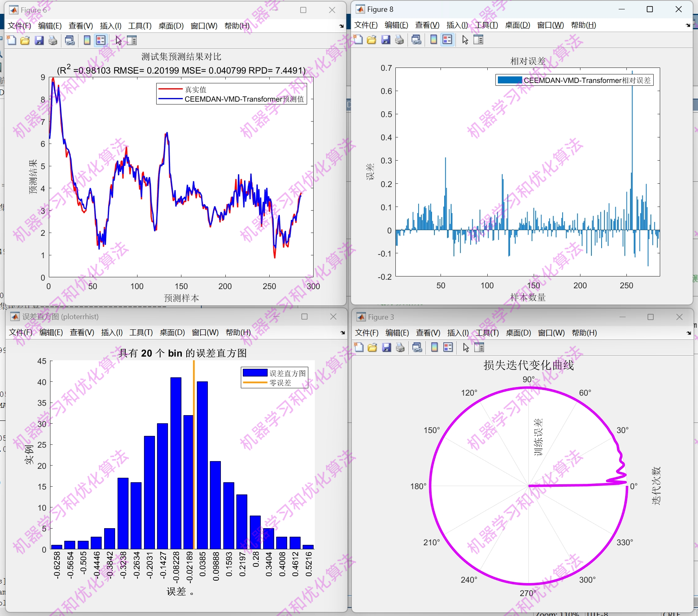Open 编辑(E) menu in Figure 6

[x=50, y=26]
